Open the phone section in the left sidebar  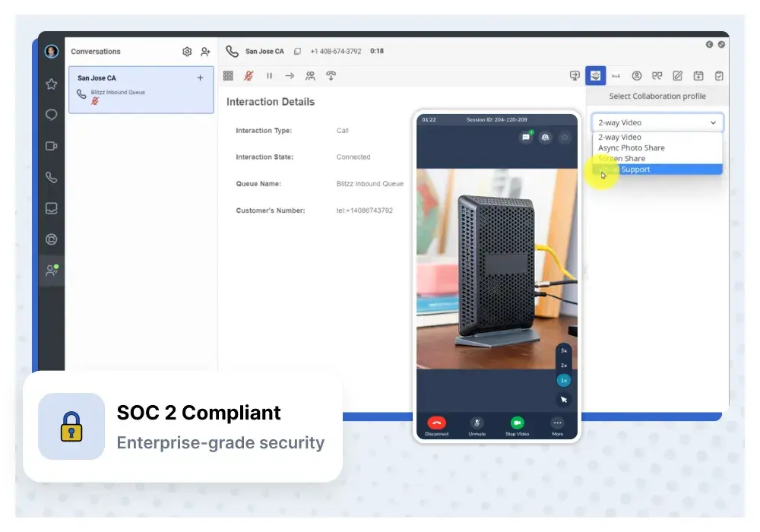click(52, 177)
